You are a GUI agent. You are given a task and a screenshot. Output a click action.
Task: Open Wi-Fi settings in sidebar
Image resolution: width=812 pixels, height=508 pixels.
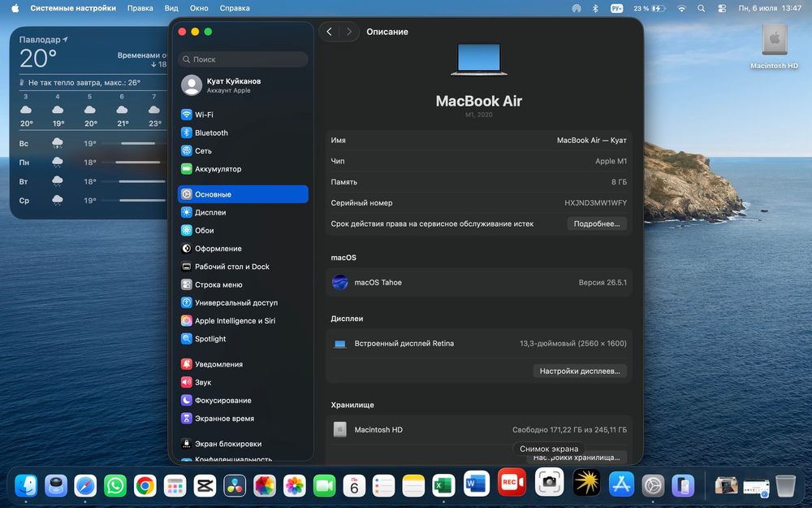(243, 115)
